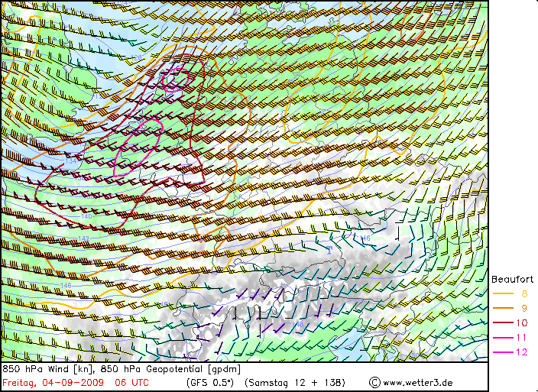
Task: Click the number 10 in the legend
Action: click(x=521, y=322)
